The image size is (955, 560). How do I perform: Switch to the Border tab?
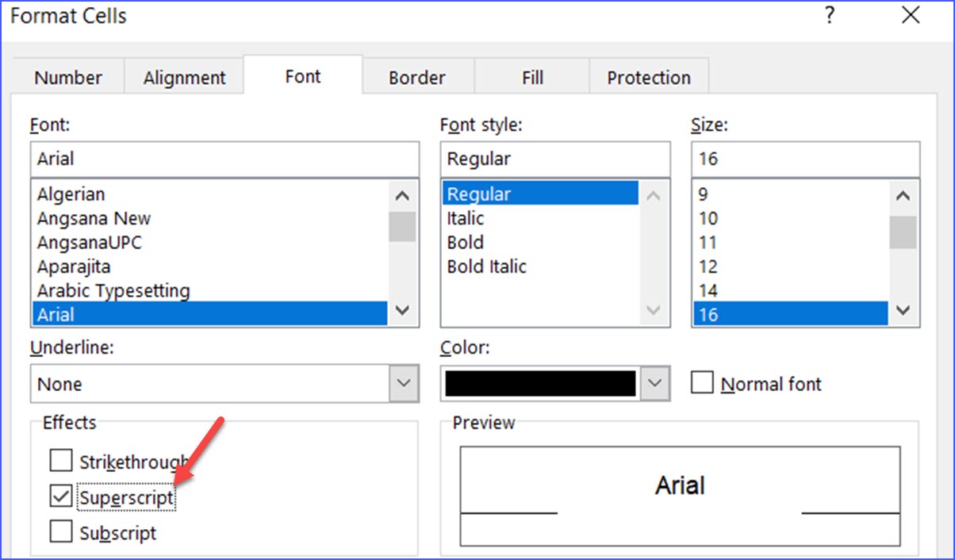click(416, 77)
